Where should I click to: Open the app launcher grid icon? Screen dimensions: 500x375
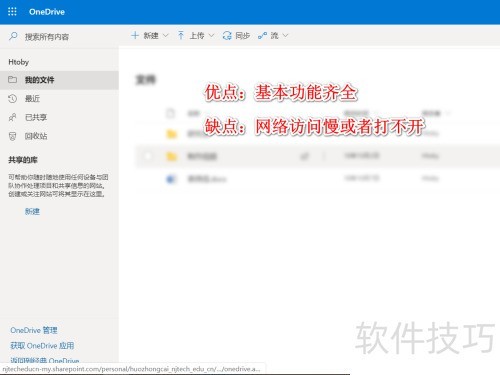point(12,12)
